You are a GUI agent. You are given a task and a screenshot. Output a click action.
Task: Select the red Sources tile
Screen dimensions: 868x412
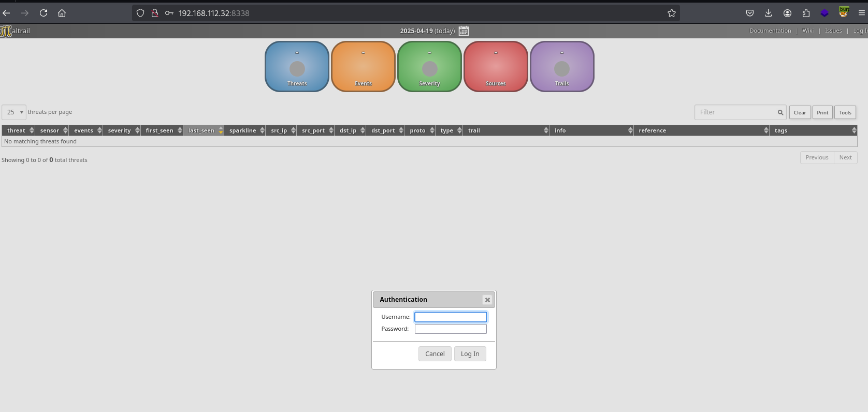click(x=496, y=67)
